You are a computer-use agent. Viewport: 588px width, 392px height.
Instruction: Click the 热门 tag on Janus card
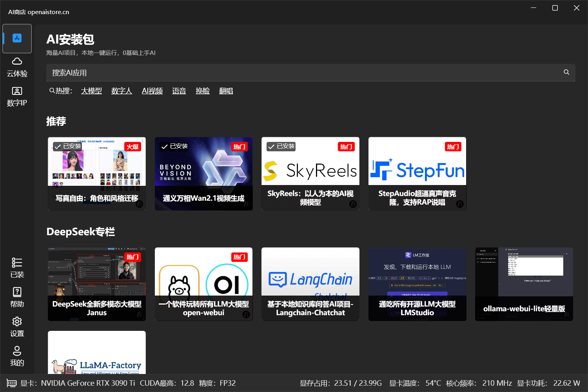pyautogui.click(x=132, y=257)
